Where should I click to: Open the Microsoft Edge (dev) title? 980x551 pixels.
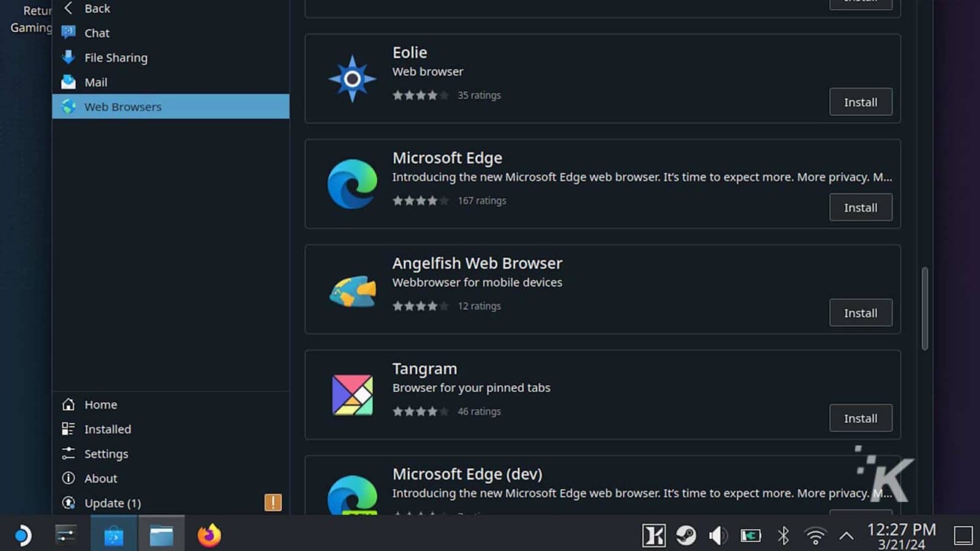tap(467, 474)
